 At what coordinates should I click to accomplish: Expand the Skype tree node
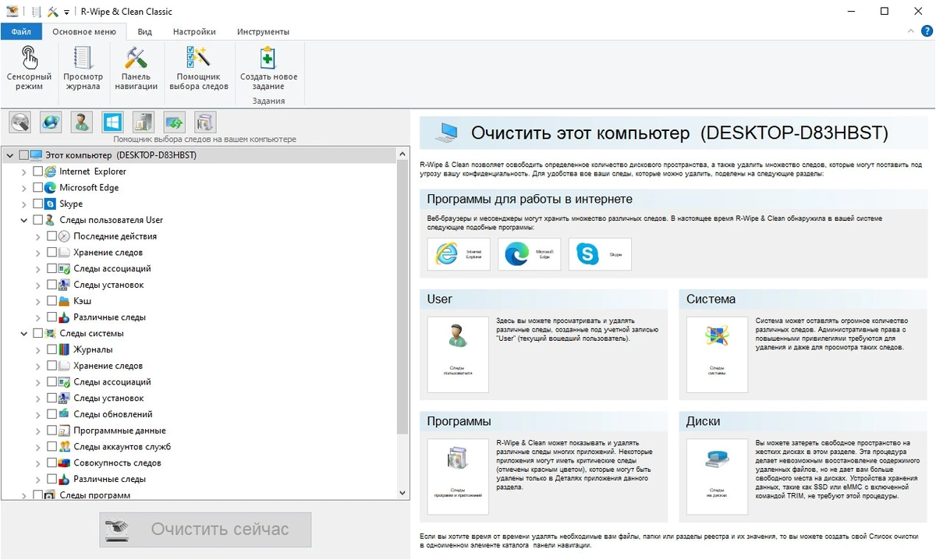click(x=24, y=204)
